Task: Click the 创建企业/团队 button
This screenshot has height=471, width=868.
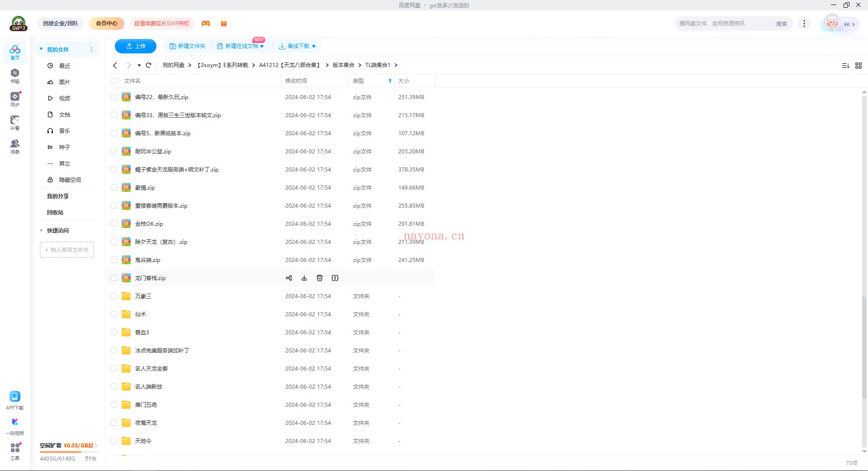Action: tap(61, 24)
